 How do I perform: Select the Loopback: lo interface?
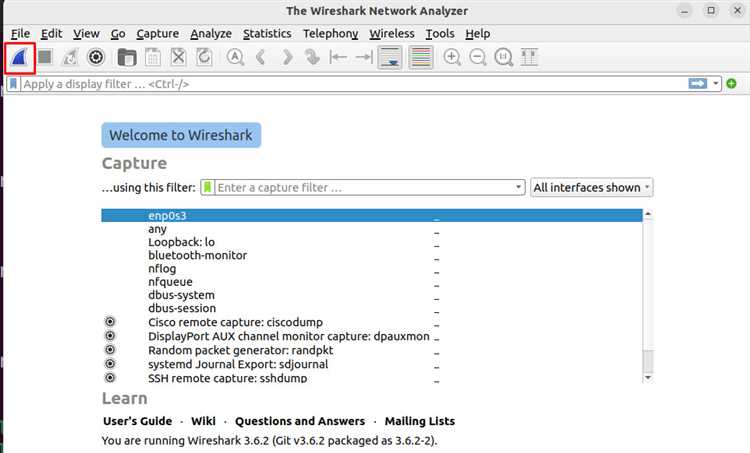372,242
